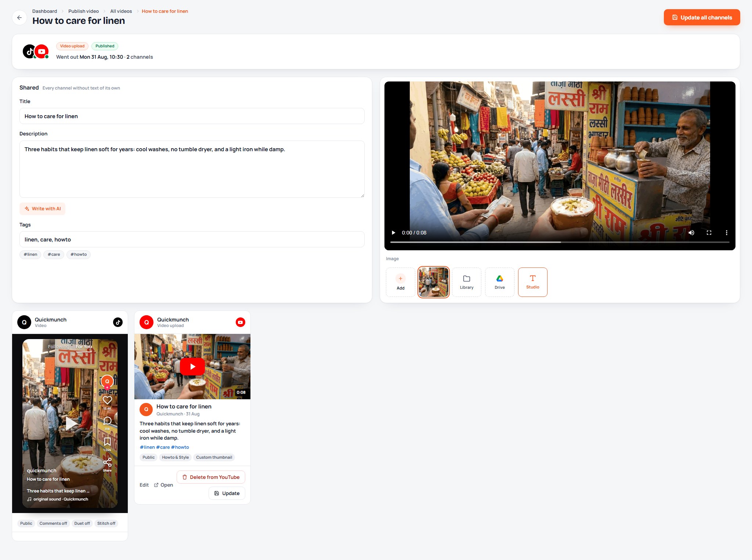Click the YouTube logo on second channel card
Viewport: 752px width, 560px height.
[x=241, y=322]
